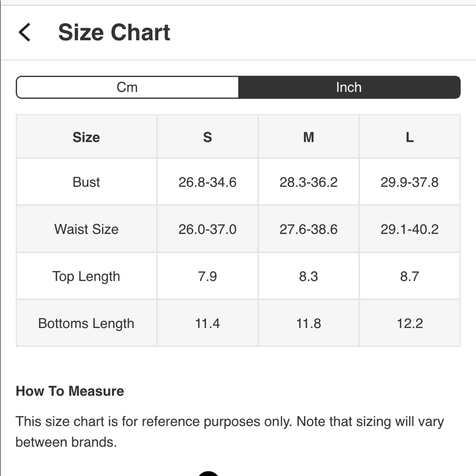Select the S size column header
This screenshot has height=476, width=476.
[208, 137]
